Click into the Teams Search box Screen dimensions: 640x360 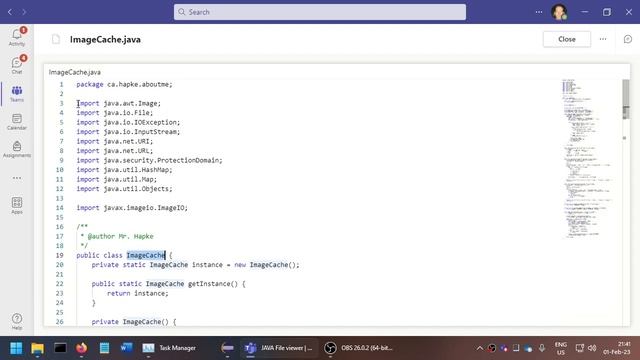click(320, 12)
